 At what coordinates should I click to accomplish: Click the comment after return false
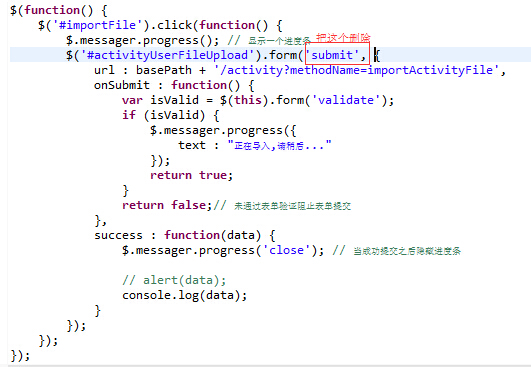pyautogui.click(x=282, y=205)
